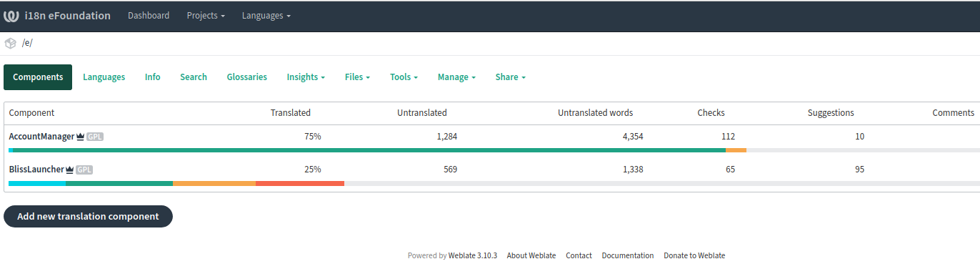Open the About Weblate footer link
Image resolution: width=980 pixels, height=279 pixels.
point(531,255)
